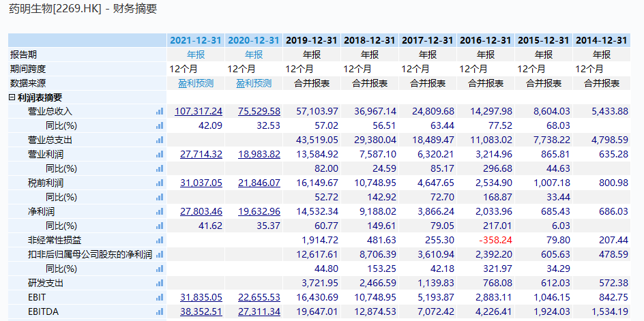Click 盈利预测 link in 2020-12-31 column
Screen dimensions: 644x321
[254, 83]
